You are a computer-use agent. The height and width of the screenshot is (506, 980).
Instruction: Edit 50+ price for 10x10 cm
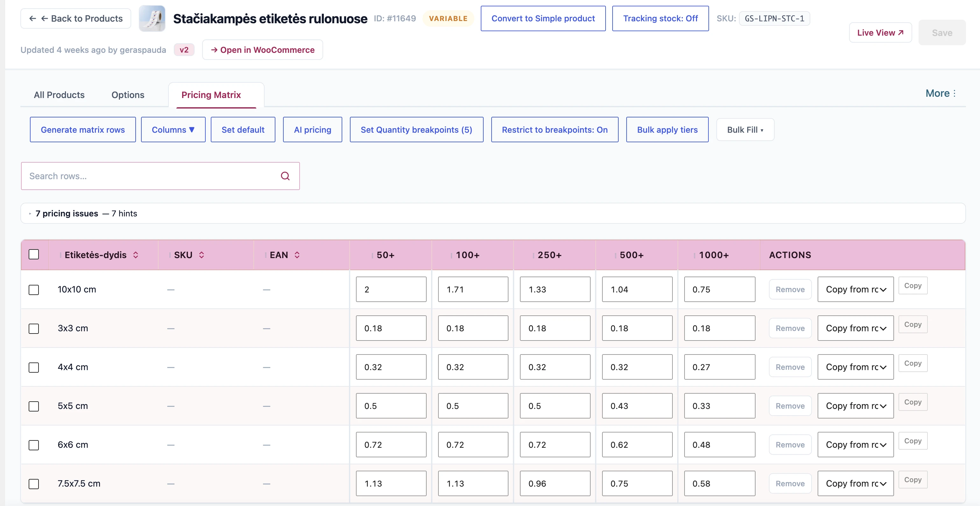(391, 289)
